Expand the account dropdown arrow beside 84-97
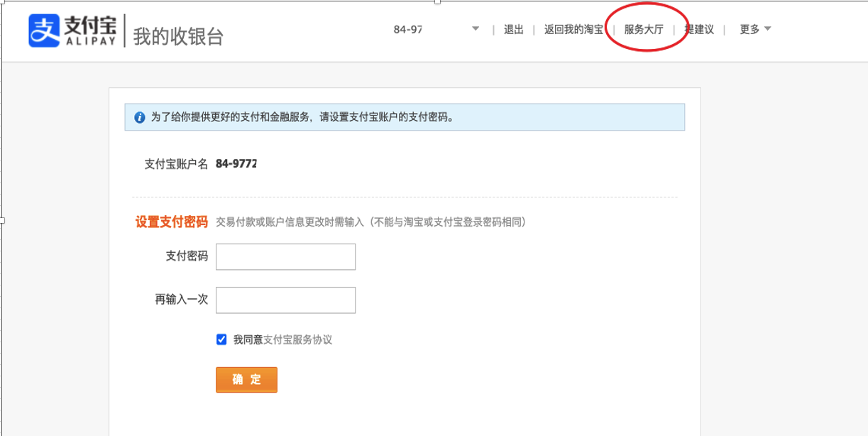This screenshot has height=436, width=868. 476,29
